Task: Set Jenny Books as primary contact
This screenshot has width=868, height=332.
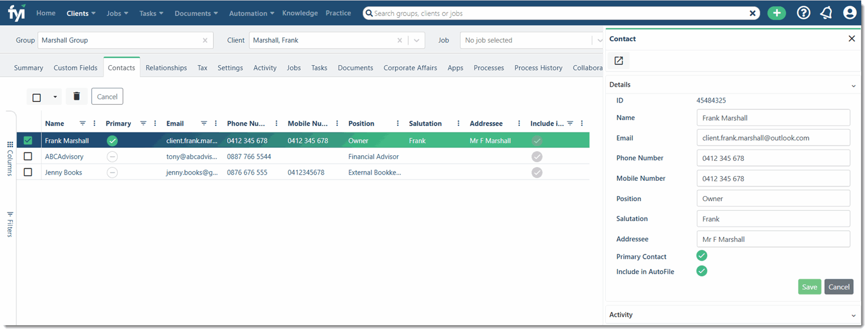Action: click(x=112, y=172)
